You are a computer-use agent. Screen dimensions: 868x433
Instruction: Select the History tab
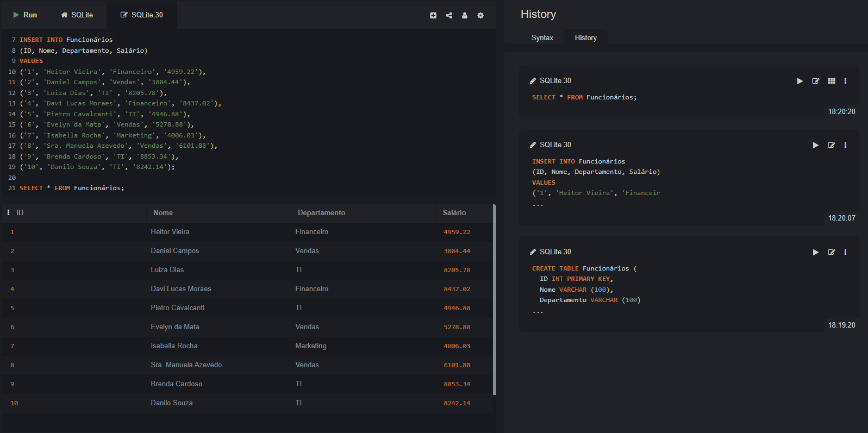[586, 37]
